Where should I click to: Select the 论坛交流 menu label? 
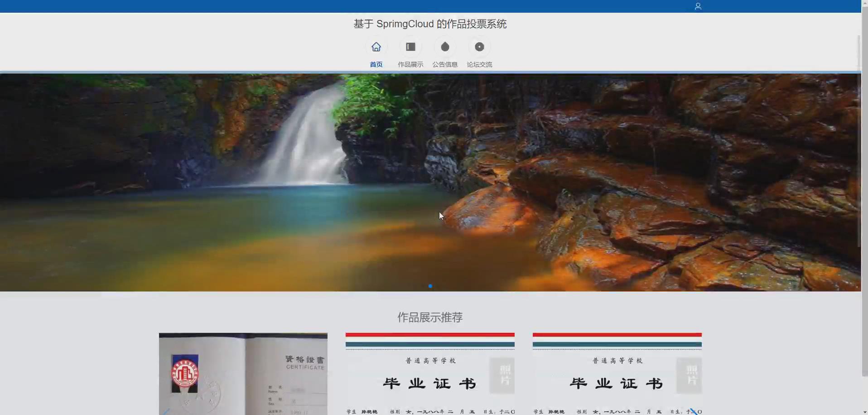[479, 64]
